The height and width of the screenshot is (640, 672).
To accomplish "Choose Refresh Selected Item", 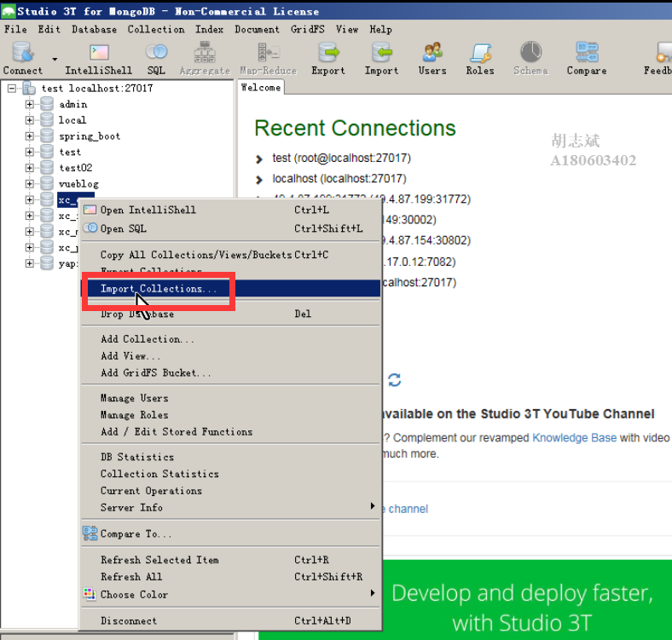I will point(231,560).
